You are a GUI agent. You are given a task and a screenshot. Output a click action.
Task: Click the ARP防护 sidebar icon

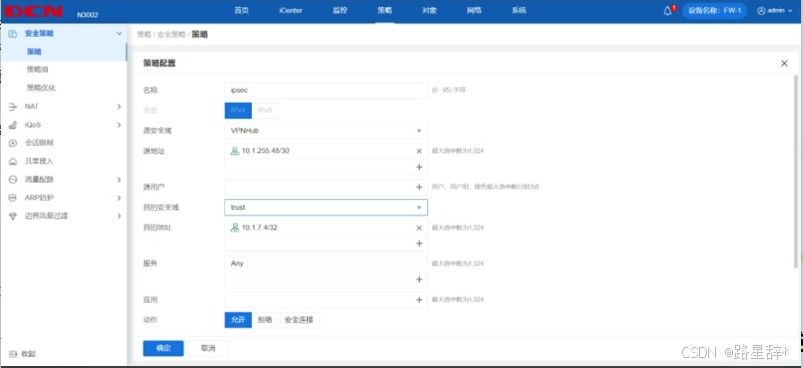[x=13, y=198]
